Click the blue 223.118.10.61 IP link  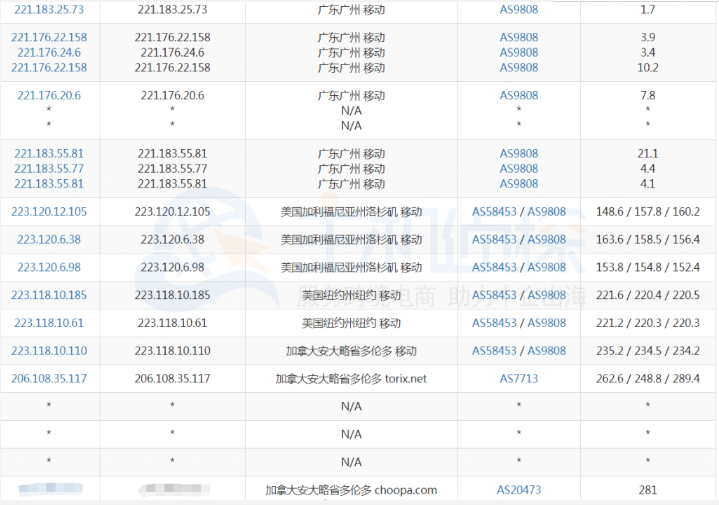pyautogui.click(x=49, y=323)
